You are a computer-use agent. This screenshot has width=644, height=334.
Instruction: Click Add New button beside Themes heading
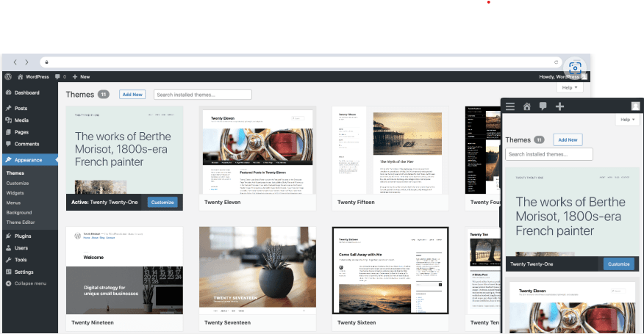click(x=132, y=95)
